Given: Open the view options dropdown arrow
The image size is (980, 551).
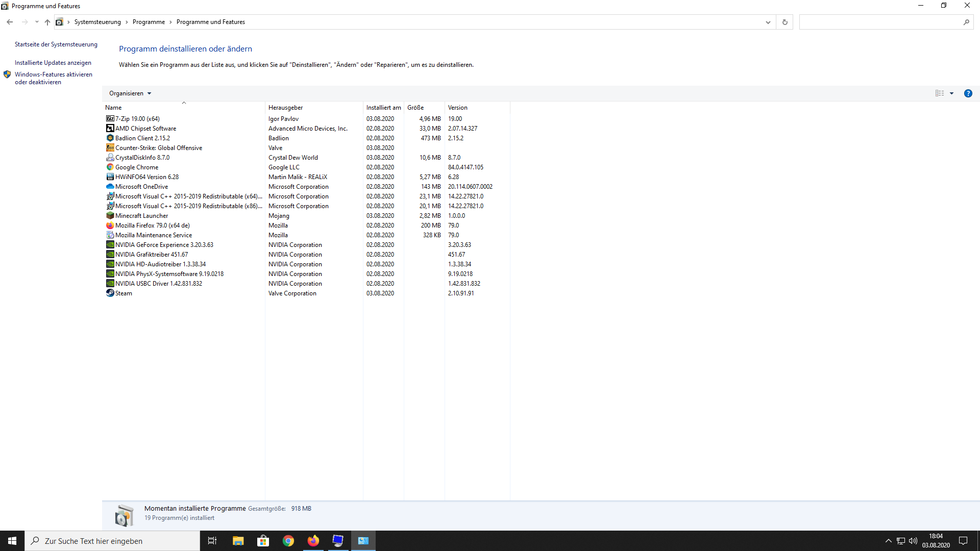Looking at the screenshot, I should (951, 93).
